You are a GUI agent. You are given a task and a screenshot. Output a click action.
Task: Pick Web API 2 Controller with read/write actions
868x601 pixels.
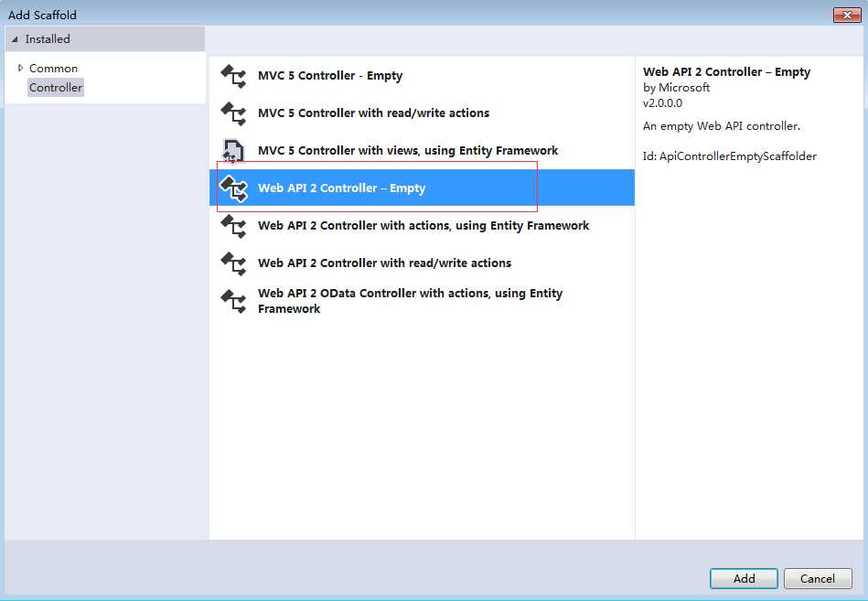tap(422, 263)
